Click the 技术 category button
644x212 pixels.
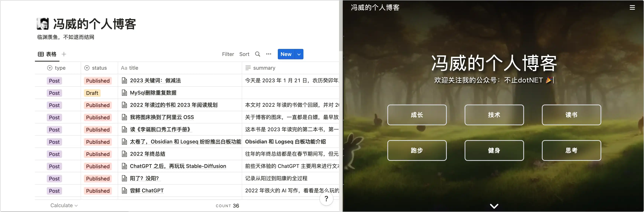pos(494,115)
